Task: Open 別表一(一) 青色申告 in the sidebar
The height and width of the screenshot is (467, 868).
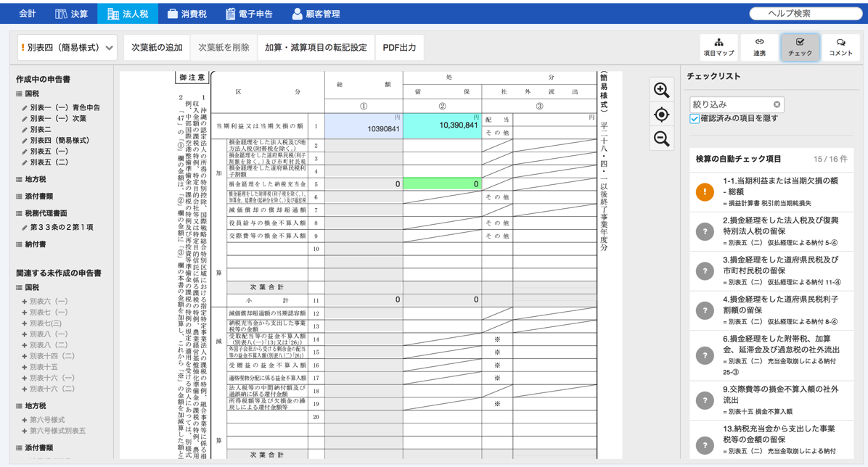Action: [x=65, y=107]
